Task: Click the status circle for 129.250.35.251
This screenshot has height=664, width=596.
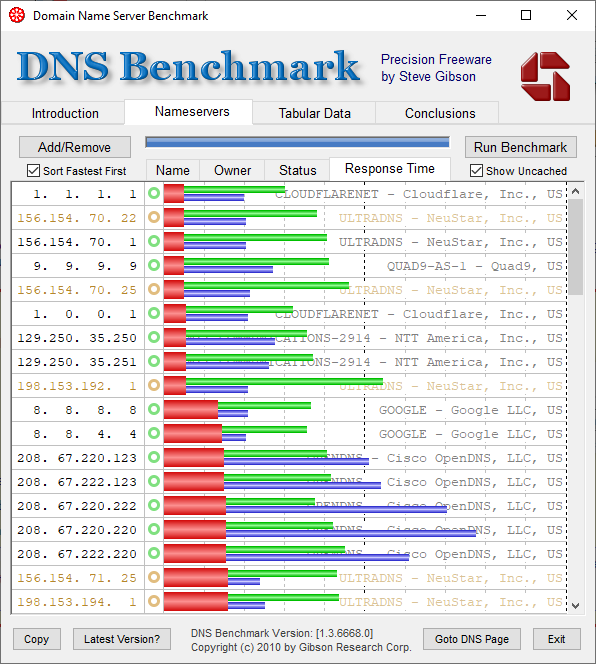Action: [x=154, y=362]
